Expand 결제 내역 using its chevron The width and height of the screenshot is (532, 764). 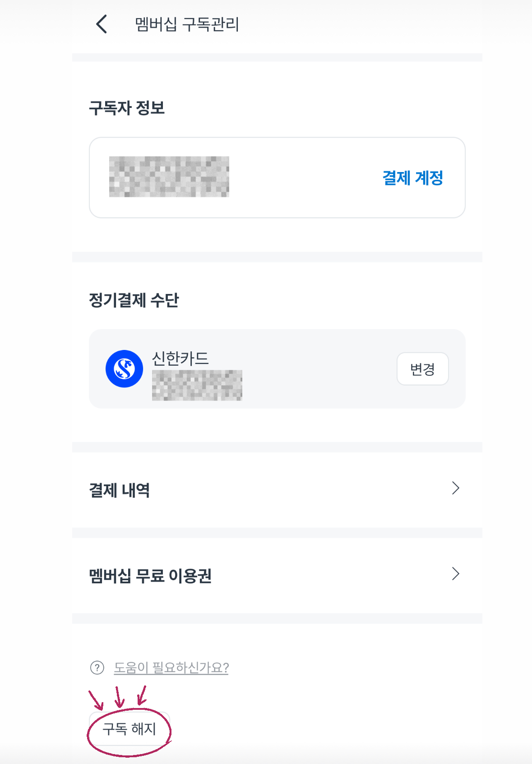coord(456,488)
